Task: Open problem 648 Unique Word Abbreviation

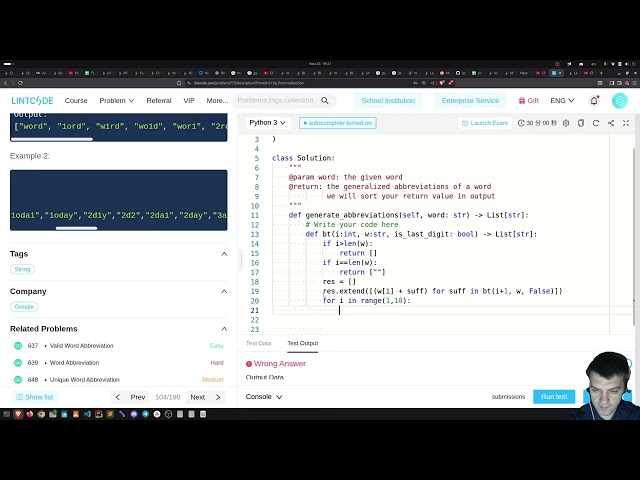Action: (84, 380)
